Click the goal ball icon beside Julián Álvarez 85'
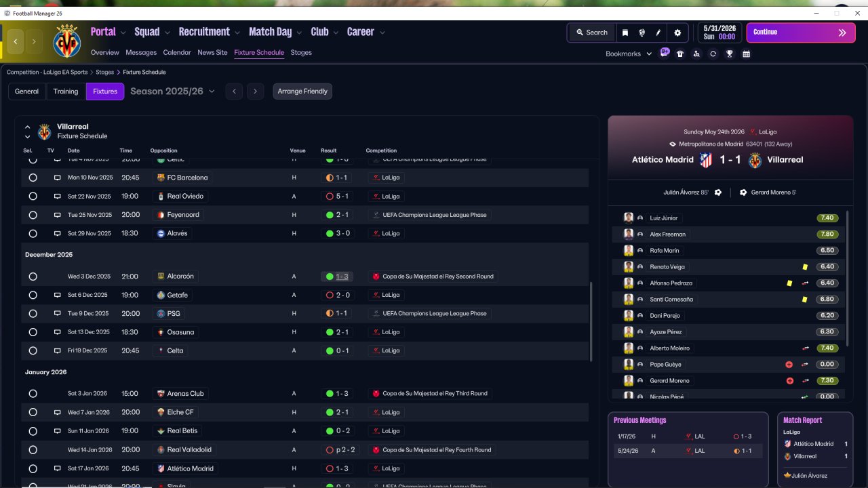Screen dimensions: 868x488 click(x=718, y=192)
